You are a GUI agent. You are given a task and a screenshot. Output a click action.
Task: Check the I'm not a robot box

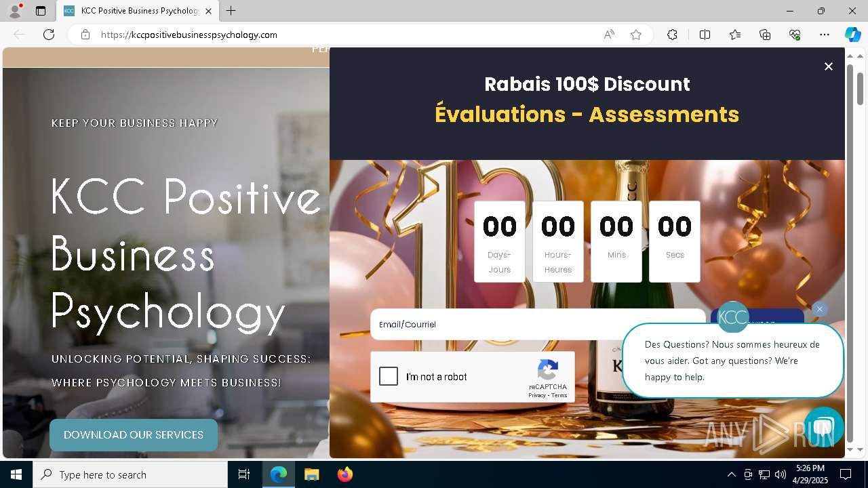pyautogui.click(x=389, y=376)
